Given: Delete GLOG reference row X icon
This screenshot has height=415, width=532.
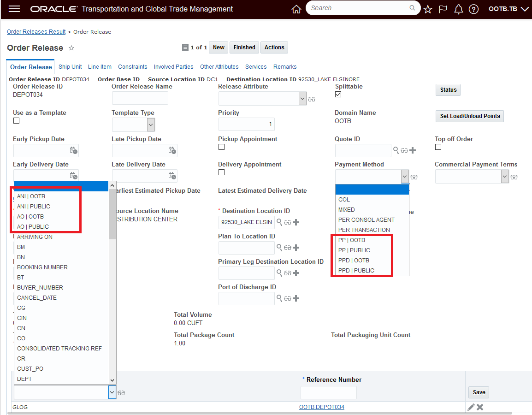Looking at the screenshot, I should 480,407.
